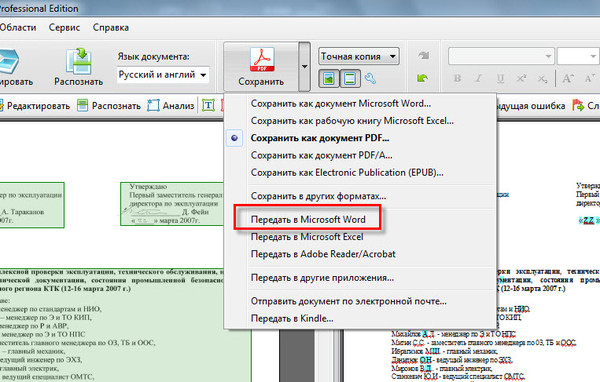600x382 pixels.
Task: Toggle the show headers layout button
Action: (x=350, y=79)
